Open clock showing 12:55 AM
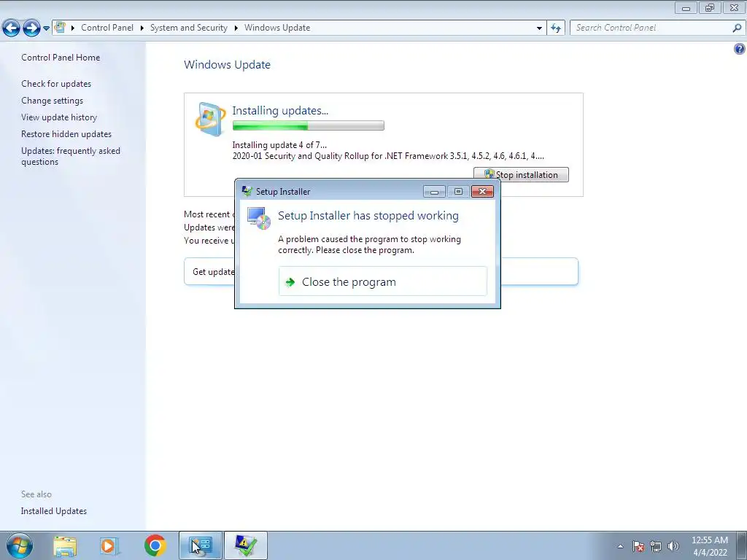The image size is (747, 560). pyautogui.click(x=709, y=546)
